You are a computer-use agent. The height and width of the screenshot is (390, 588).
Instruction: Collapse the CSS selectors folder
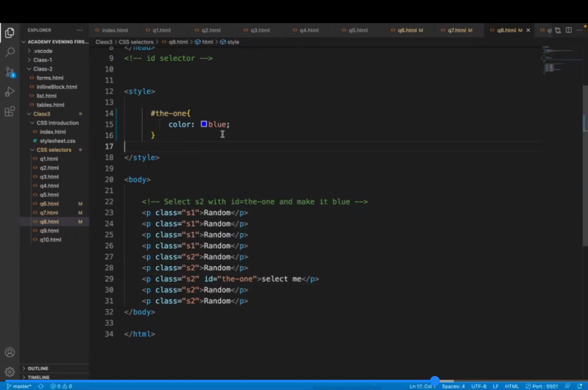[x=53, y=150]
